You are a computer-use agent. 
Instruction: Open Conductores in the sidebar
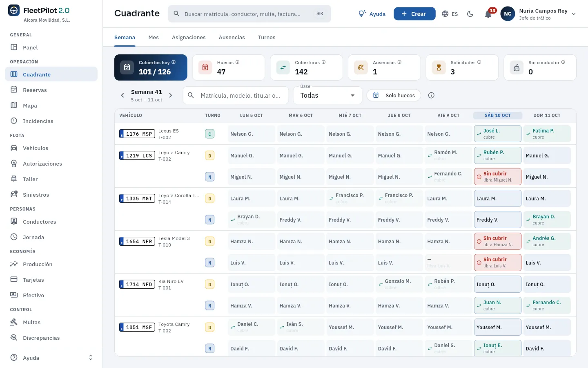click(51, 222)
